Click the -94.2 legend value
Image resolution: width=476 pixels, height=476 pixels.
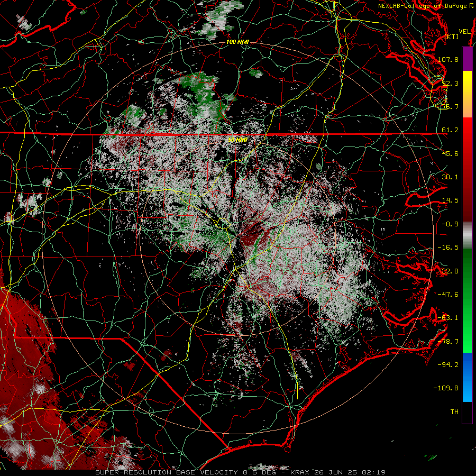pos(448,364)
